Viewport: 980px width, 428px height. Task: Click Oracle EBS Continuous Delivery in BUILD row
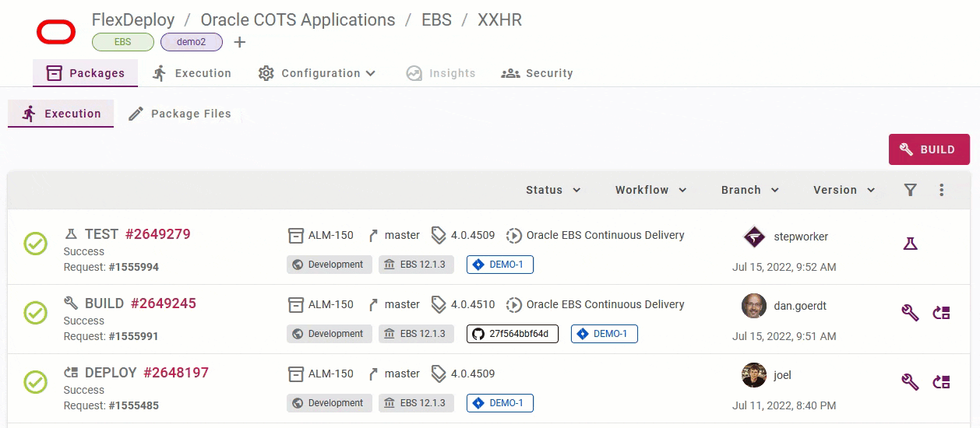(605, 304)
